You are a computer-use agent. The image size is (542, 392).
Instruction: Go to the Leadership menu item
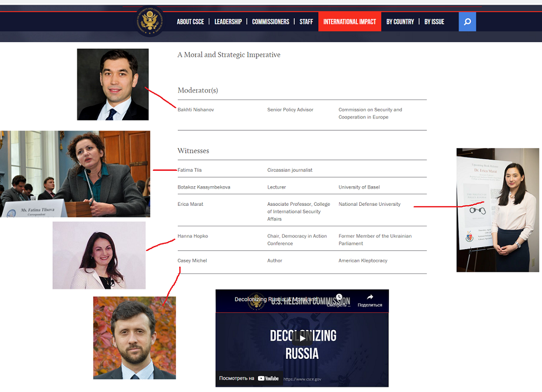228,22
